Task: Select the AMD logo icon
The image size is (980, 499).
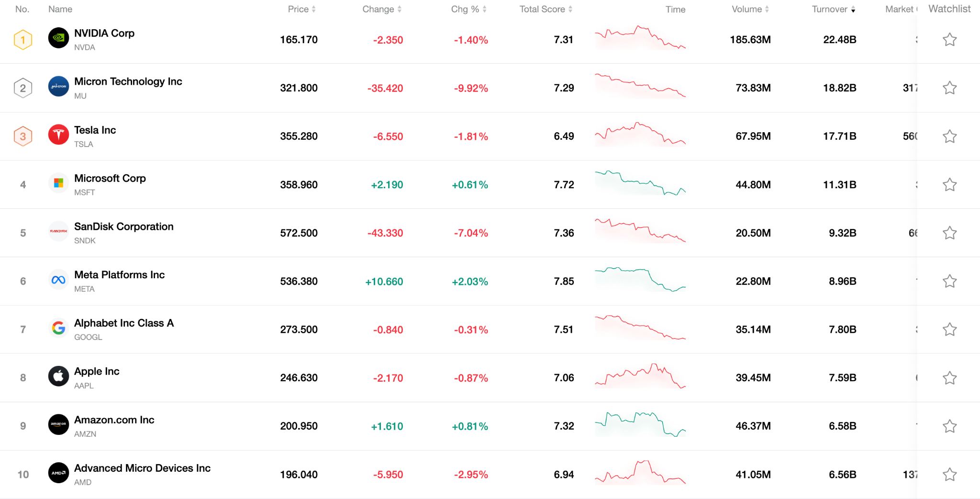Action: pyautogui.click(x=58, y=474)
